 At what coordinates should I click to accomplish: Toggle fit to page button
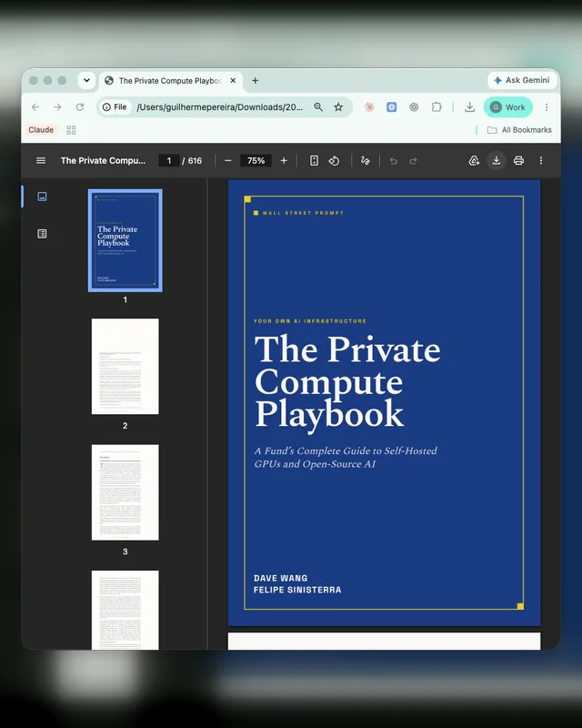(x=315, y=161)
